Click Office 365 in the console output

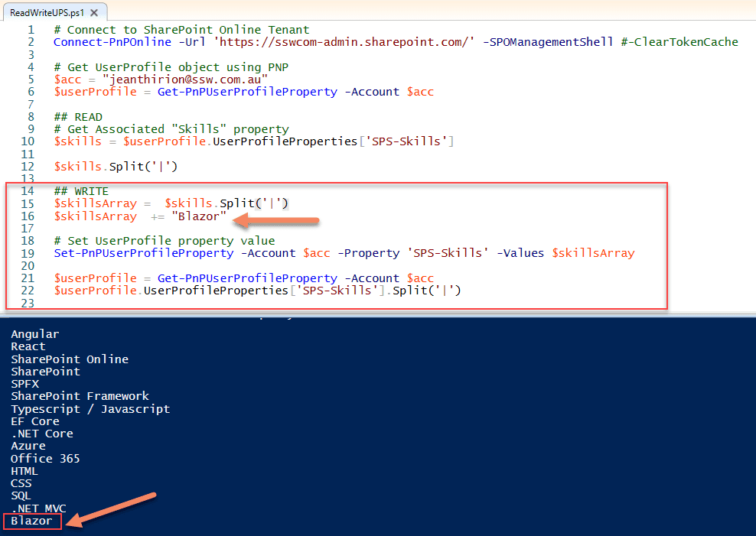click(45, 459)
